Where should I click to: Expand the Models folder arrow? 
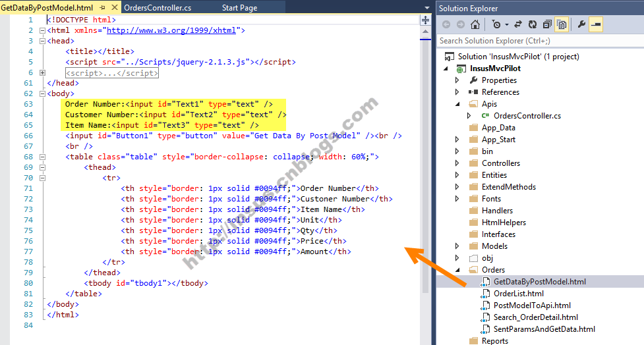coord(457,246)
